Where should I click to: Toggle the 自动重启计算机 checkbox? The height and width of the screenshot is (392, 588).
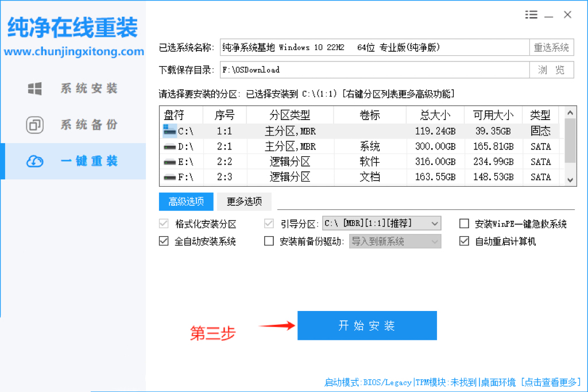[x=464, y=241]
